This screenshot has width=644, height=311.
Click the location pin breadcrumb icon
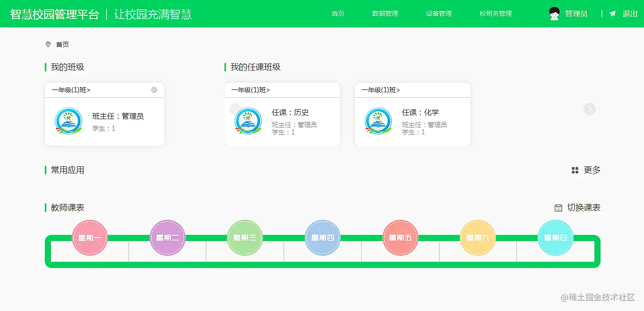point(49,44)
